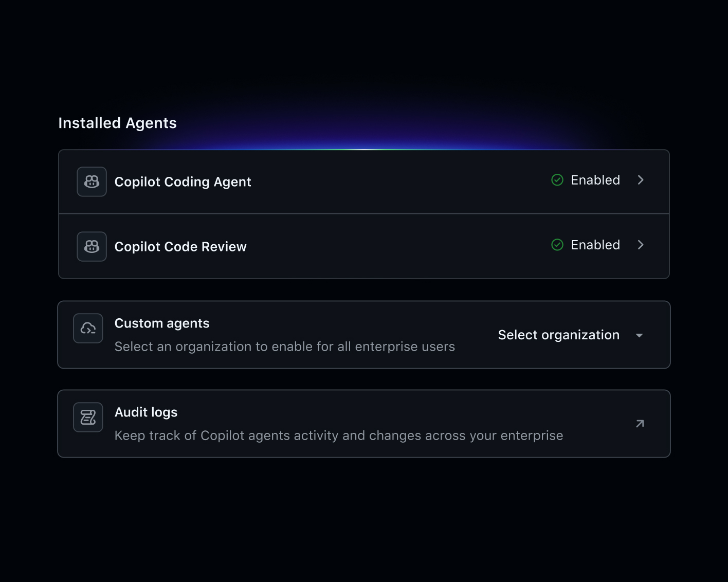Click the Copilot Code Review robot icon
Screen dimensions: 728x582
click(x=91, y=246)
